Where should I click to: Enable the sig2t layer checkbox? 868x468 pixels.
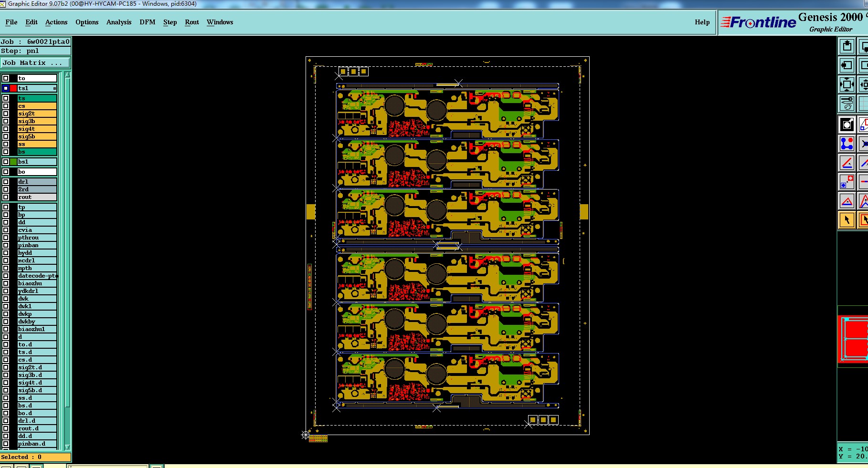click(6, 114)
